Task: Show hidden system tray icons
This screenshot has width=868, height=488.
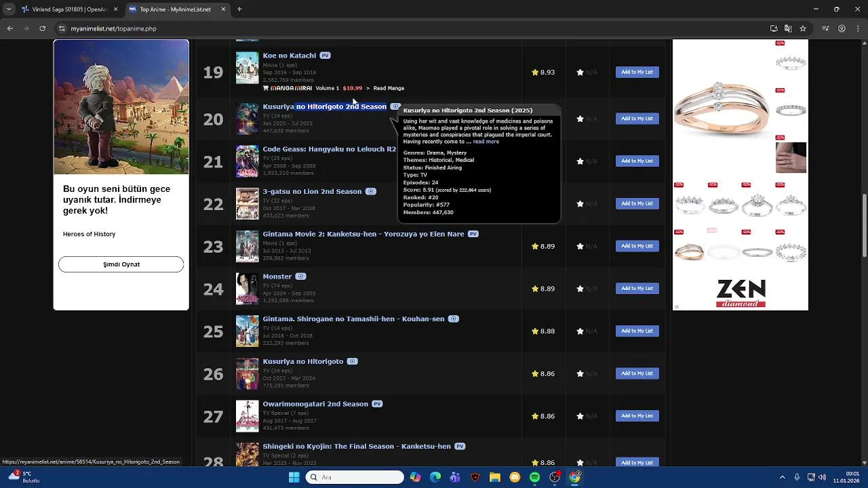Action: pyautogui.click(x=782, y=477)
